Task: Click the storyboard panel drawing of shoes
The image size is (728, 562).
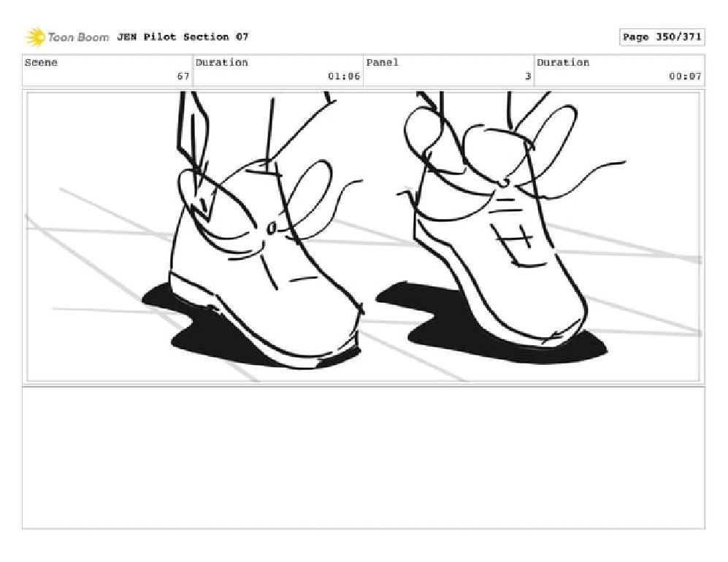Action: (363, 236)
